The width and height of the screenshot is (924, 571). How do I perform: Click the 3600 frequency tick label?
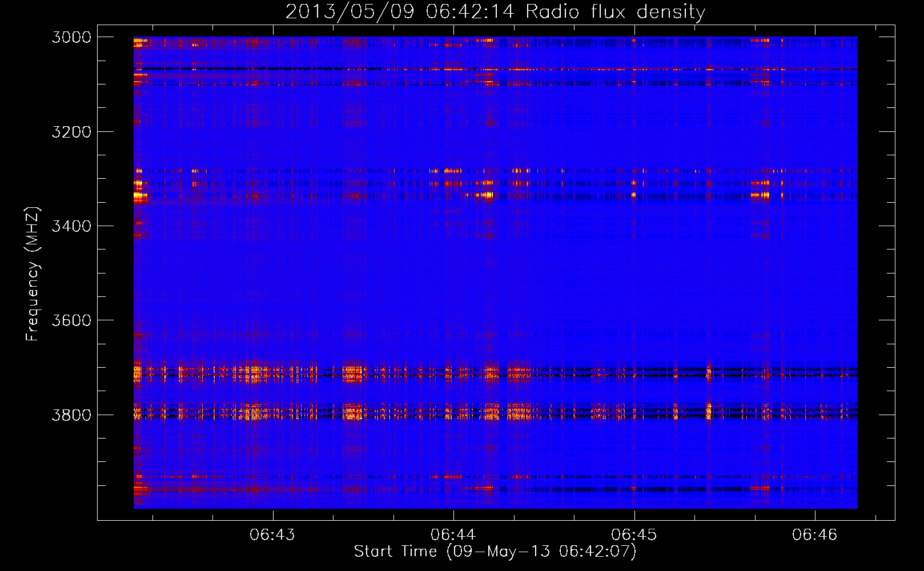pos(71,320)
